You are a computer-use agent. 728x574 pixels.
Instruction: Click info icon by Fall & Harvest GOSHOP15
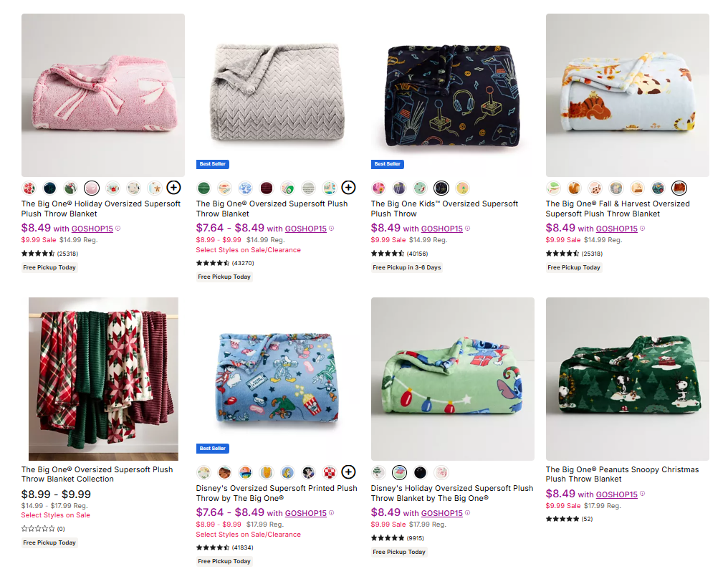tap(643, 229)
